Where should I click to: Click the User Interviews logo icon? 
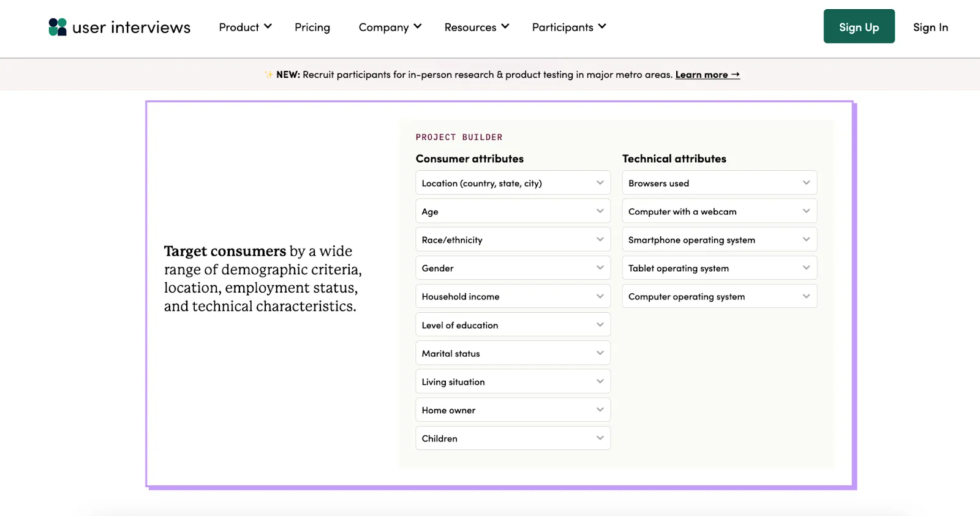pos(58,27)
